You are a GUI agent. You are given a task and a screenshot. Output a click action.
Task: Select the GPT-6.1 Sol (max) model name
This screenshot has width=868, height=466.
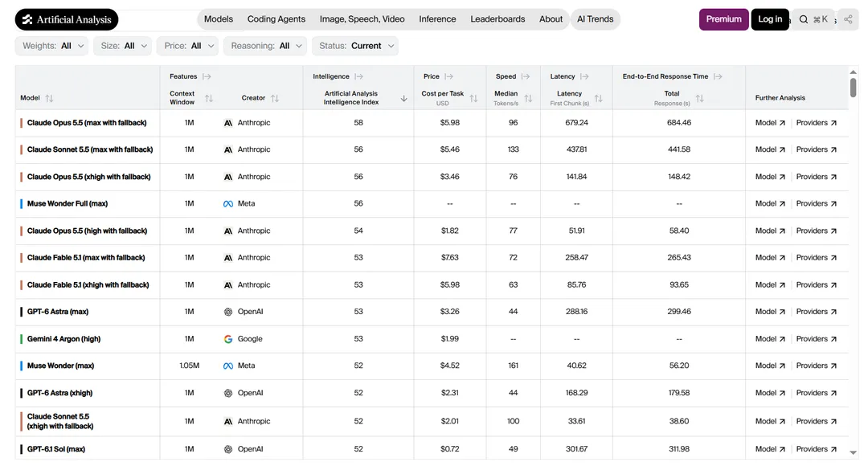[56, 449]
